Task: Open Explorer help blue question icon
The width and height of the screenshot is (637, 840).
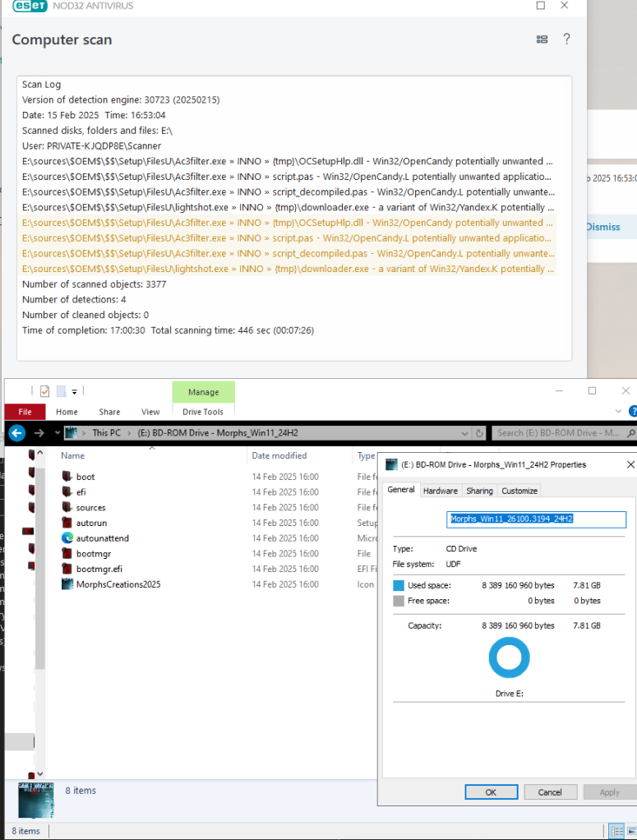Action: tap(633, 412)
